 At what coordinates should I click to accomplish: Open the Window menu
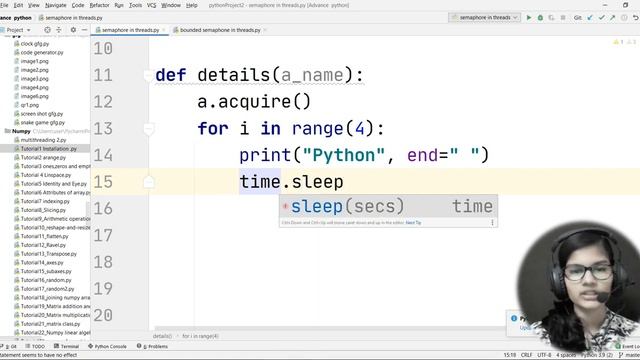tap(171, 5)
